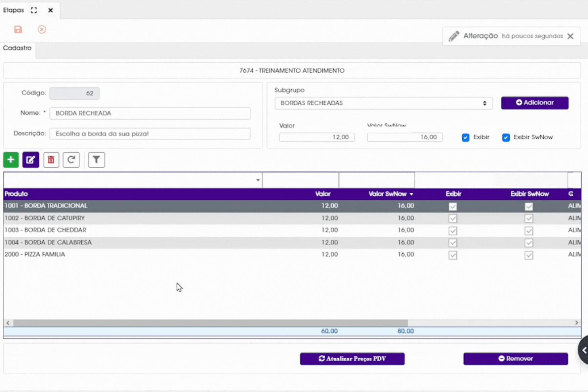Click the Valor total 60,00

tap(329, 331)
